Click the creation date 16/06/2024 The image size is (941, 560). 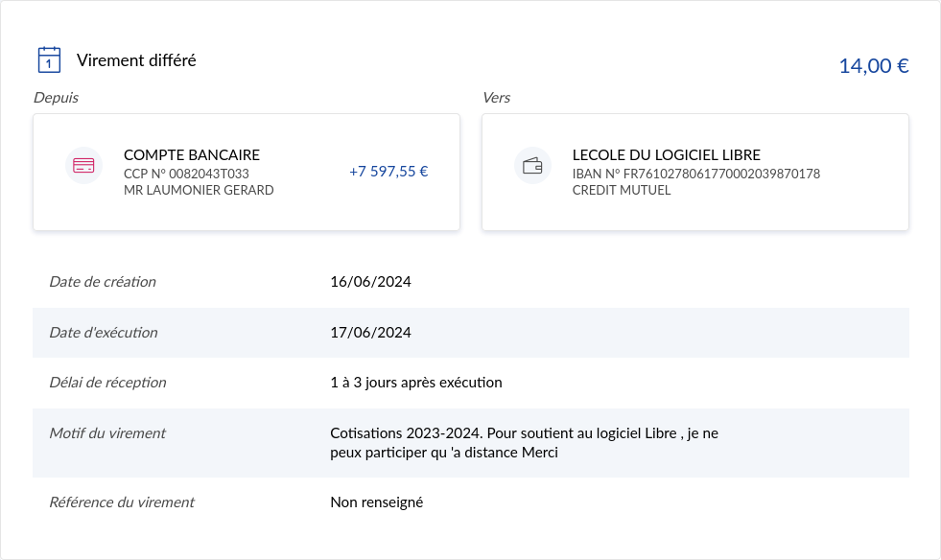click(370, 282)
